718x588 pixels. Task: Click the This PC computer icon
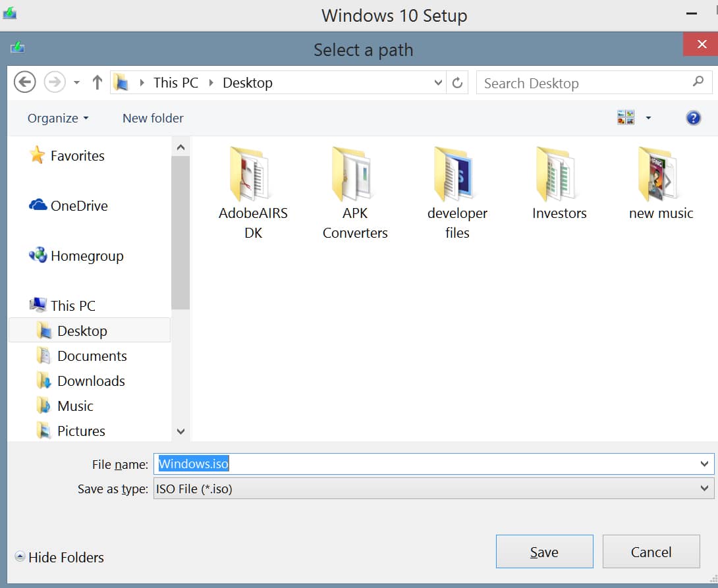coord(38,305)
